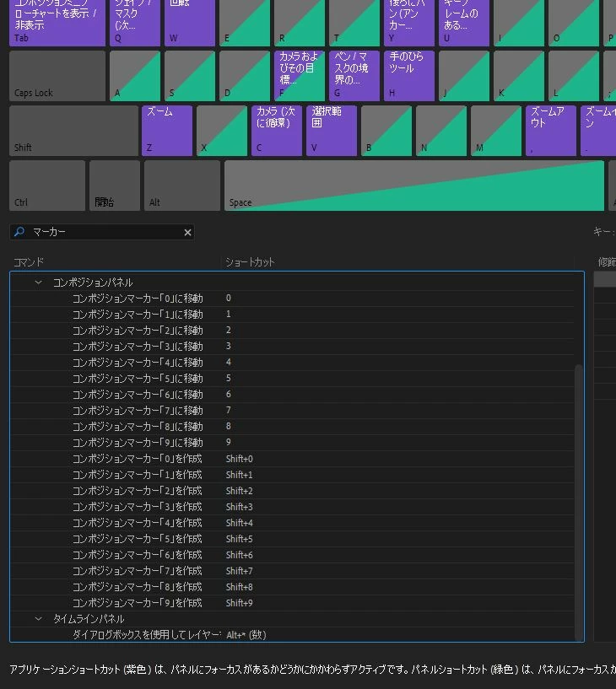Select the A key on keyboard layout
Screen dimensions: 616x689
(x=135, y=76)
